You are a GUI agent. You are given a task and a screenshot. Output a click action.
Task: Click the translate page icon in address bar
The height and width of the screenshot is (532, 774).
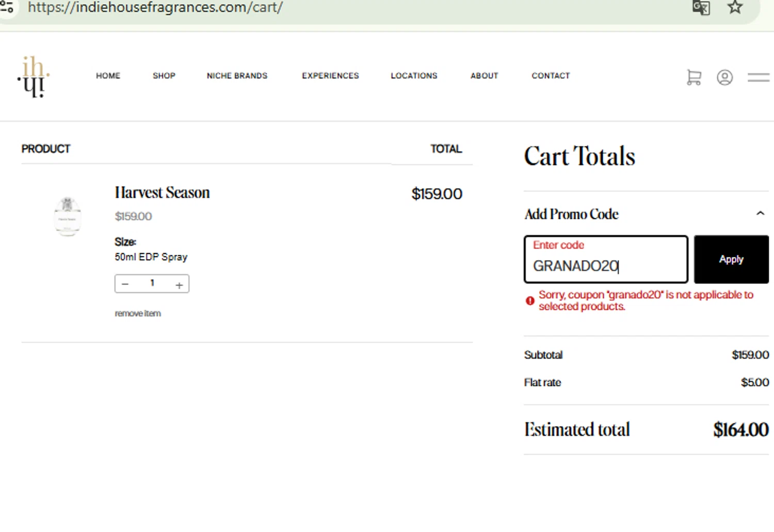pyautogui.click(x=701, y=7)
